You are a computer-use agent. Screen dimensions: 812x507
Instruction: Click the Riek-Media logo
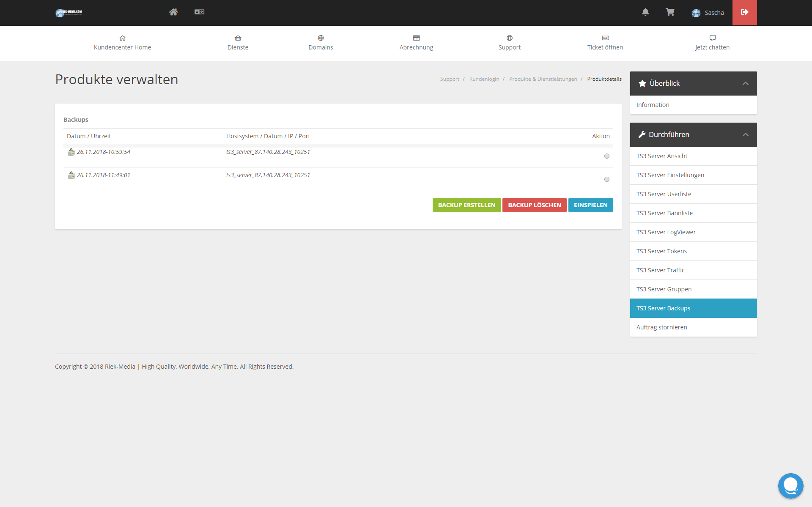point(69,13)
